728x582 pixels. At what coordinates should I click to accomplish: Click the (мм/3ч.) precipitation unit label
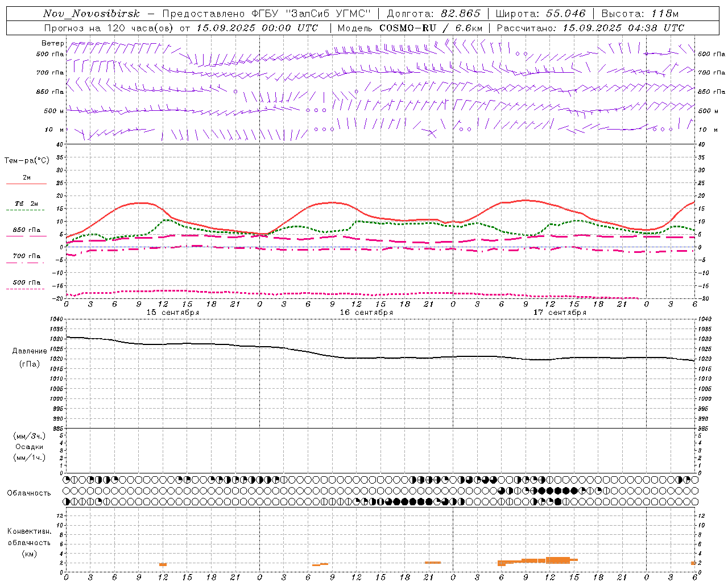tap(30, 436)
